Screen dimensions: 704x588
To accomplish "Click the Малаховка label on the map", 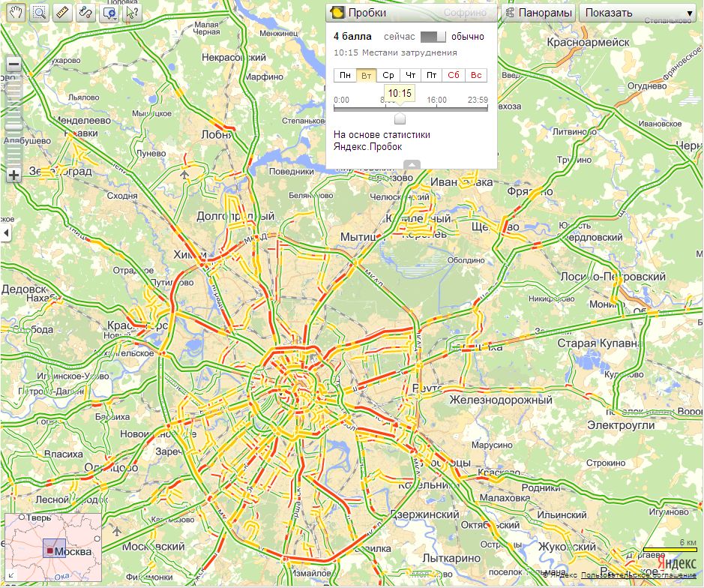I will 505,498.
